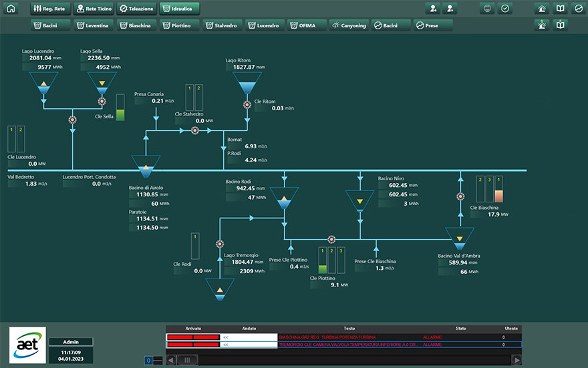Viewport: 588px width, 368px height.
Task: Click the user login icon
Action: click(x=433, y=9)
